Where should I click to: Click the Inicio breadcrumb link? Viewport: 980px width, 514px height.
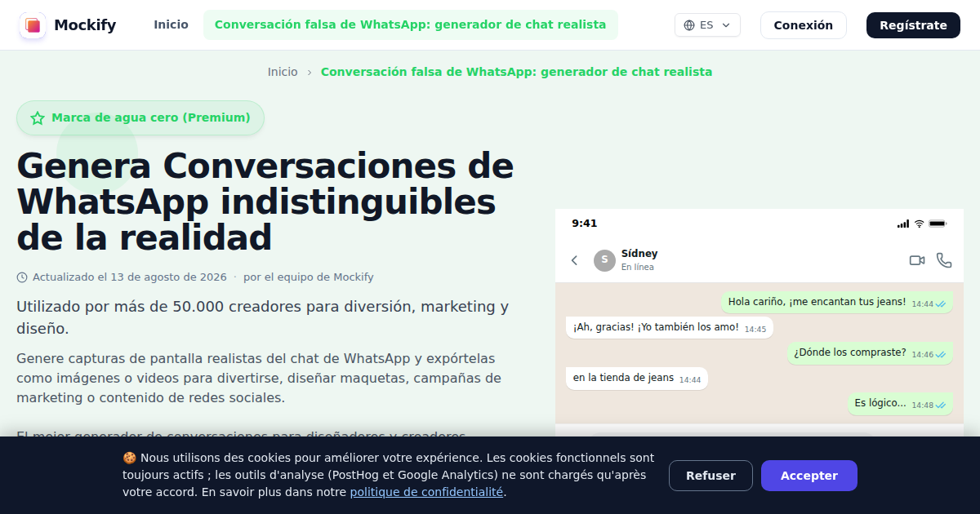coord(283,72)
